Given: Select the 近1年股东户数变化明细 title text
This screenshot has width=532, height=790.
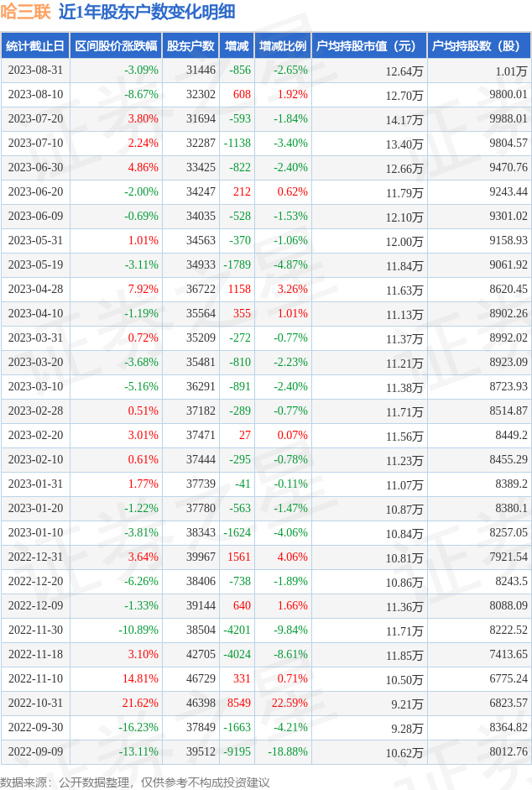Looking at the screenshot, I should click(x=147, y=12).
